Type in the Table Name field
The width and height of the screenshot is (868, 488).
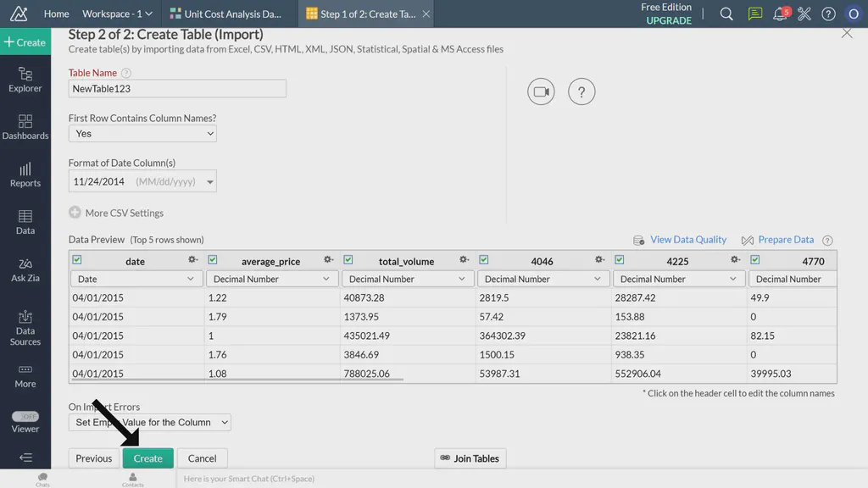click(x=176, y=88)
